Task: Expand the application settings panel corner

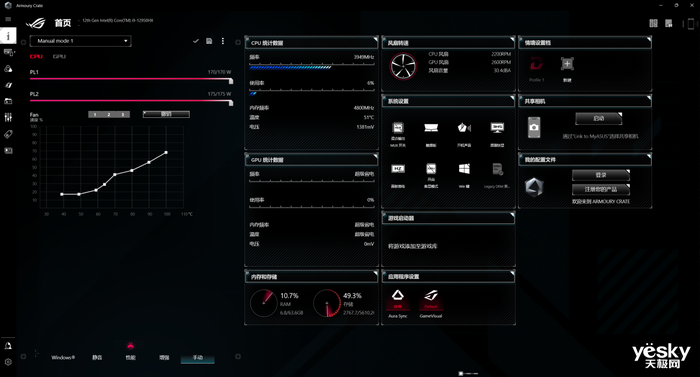Action: pos(512,273)
